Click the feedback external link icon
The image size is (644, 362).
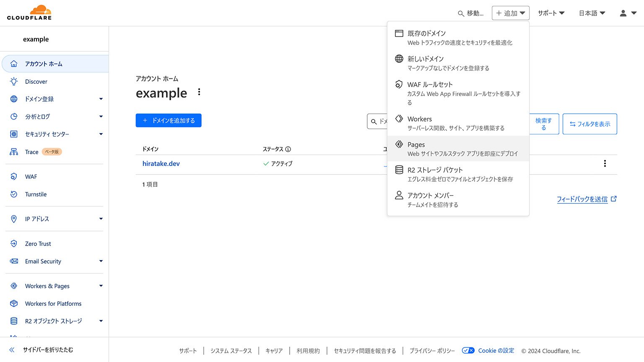point(614,199)
